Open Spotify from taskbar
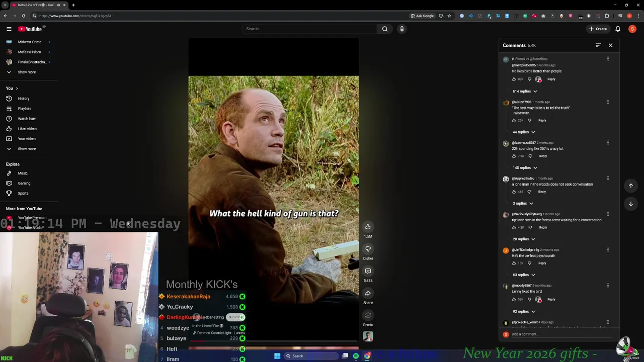The image size is (644, 362). point(356,356)
